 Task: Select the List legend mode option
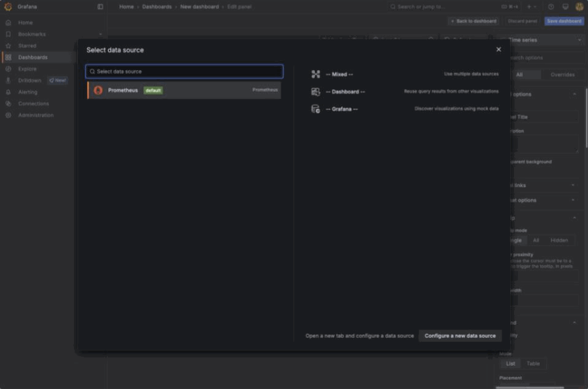pyautogui.click(x=510, y=363)
